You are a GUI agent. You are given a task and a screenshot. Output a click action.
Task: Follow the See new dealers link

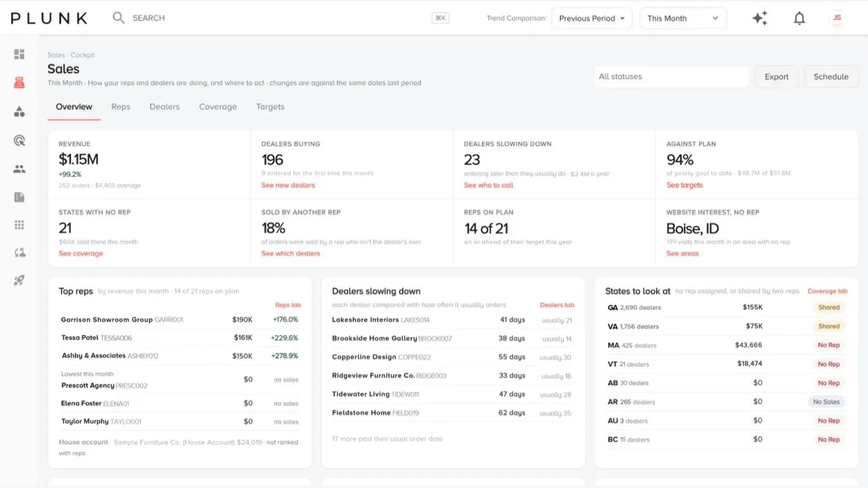(x=288, y=185)
